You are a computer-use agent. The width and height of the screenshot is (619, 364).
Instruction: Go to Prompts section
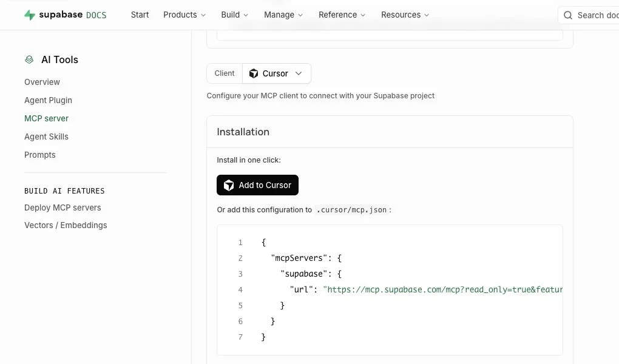click(x=40, y=155)
